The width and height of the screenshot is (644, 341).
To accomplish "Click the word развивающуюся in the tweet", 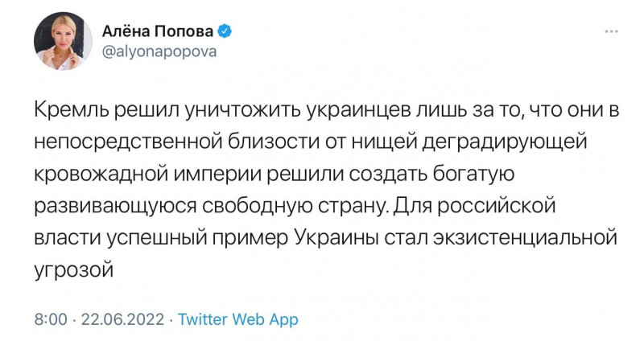I will pos(115,207).
